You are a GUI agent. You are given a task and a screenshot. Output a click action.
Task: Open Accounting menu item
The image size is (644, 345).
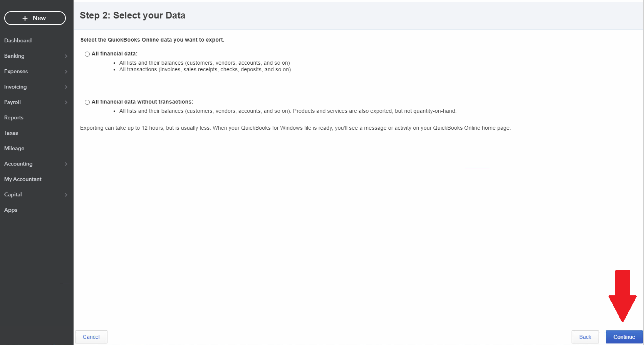click(18, 164)
